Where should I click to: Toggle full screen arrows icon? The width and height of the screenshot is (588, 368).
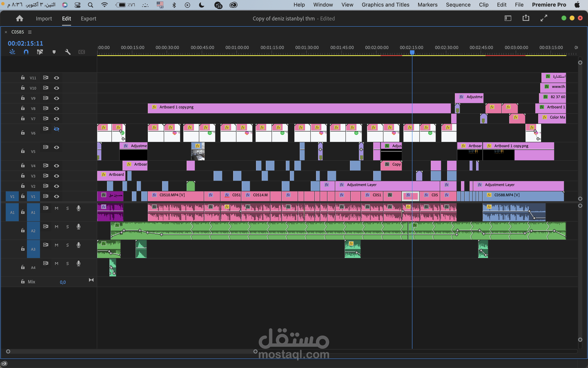544,18
